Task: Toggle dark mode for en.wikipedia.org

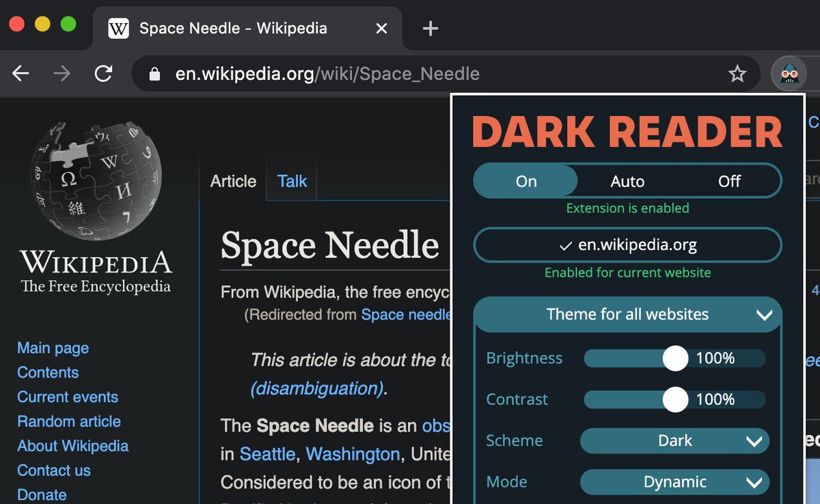Action: click(627, 244)
